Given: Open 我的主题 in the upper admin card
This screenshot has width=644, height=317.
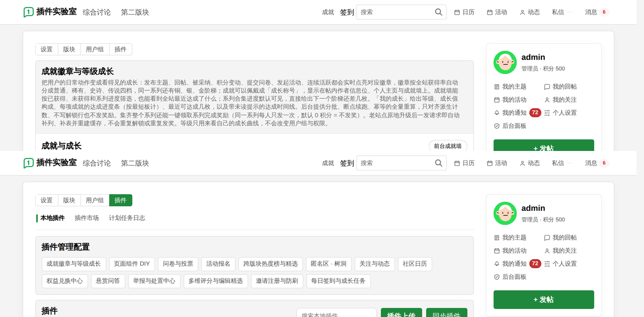Looking at the screenshot, I should [510, 87].
